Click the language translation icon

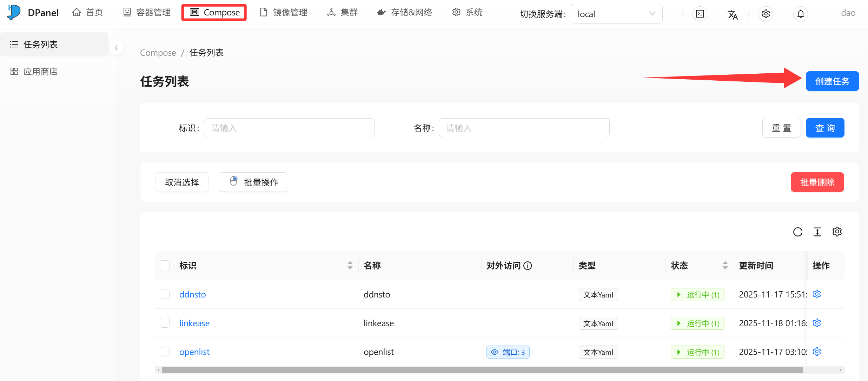pyautogui.click(x=733, y=14)
